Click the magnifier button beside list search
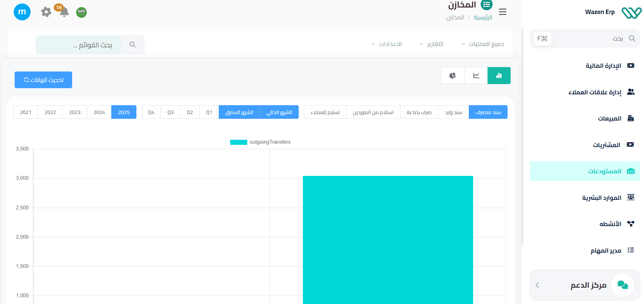Viewport: 644px width, 304px height. pos(133,45)
